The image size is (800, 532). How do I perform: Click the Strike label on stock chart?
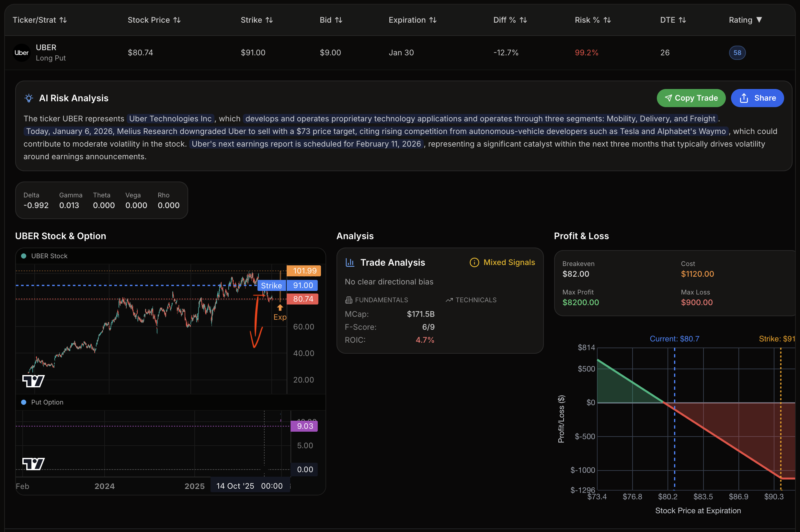click(271, 286)
